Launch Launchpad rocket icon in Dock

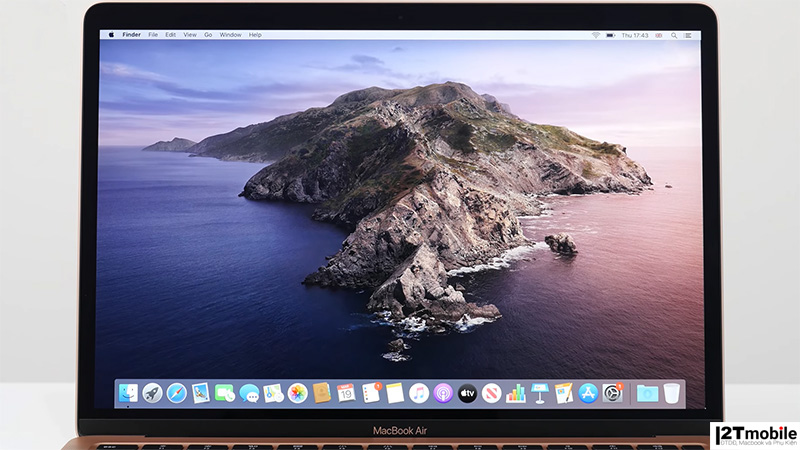[153, 393]
